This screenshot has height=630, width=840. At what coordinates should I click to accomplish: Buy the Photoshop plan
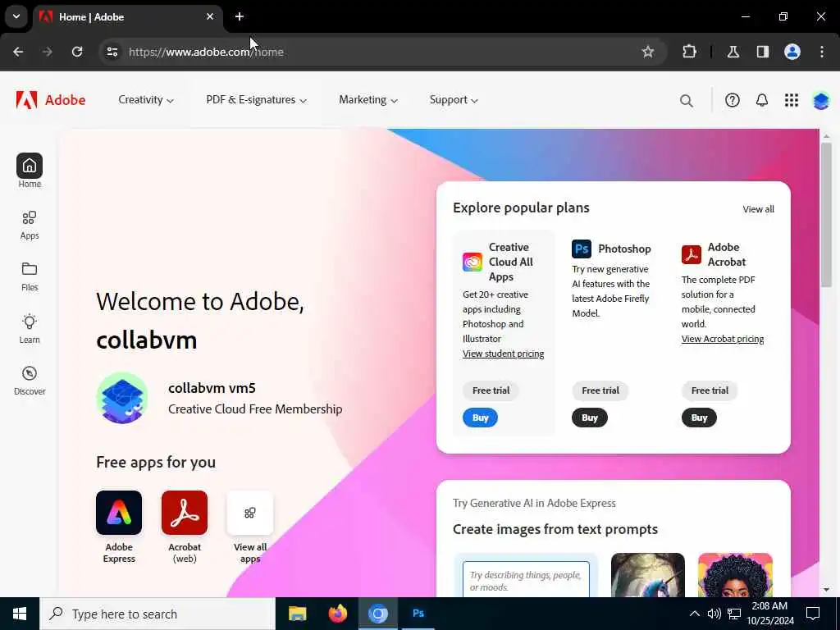pyautogui.click(x=589, y=418)
